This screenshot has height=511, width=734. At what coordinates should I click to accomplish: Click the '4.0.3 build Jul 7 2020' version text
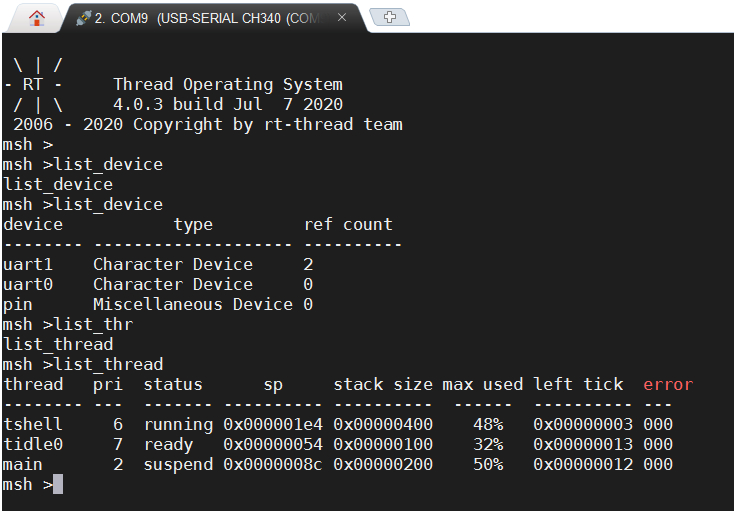[228, 105]
